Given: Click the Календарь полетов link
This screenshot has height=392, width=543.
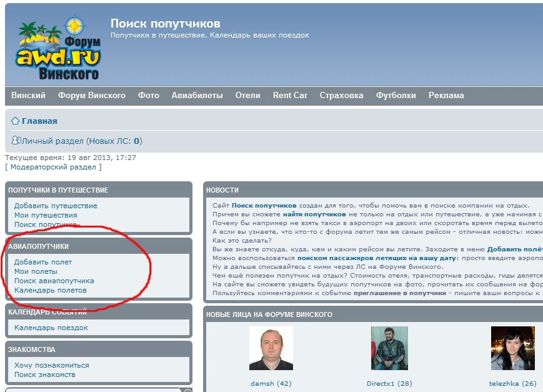Looking at the screenshot, I should [x=50, y=290].
